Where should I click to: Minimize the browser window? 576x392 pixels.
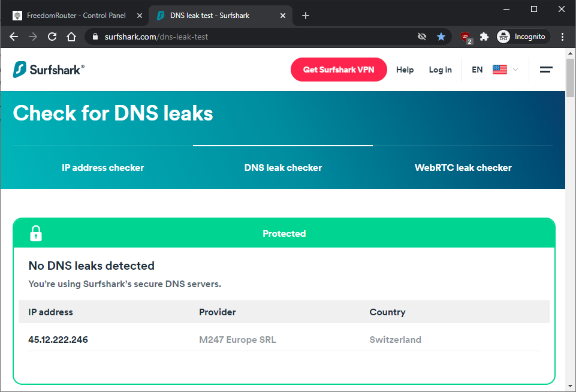pyautogui.click(x=506, y=9)
